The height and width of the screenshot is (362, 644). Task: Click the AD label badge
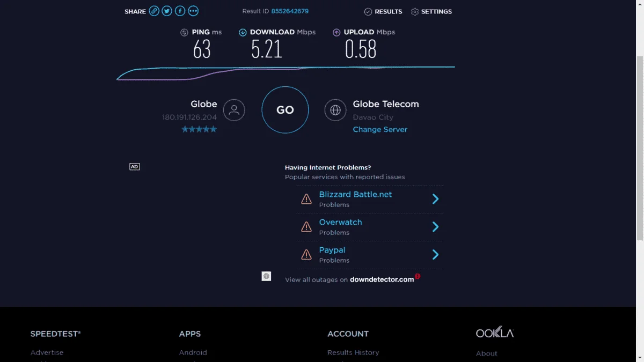point(135,167)
